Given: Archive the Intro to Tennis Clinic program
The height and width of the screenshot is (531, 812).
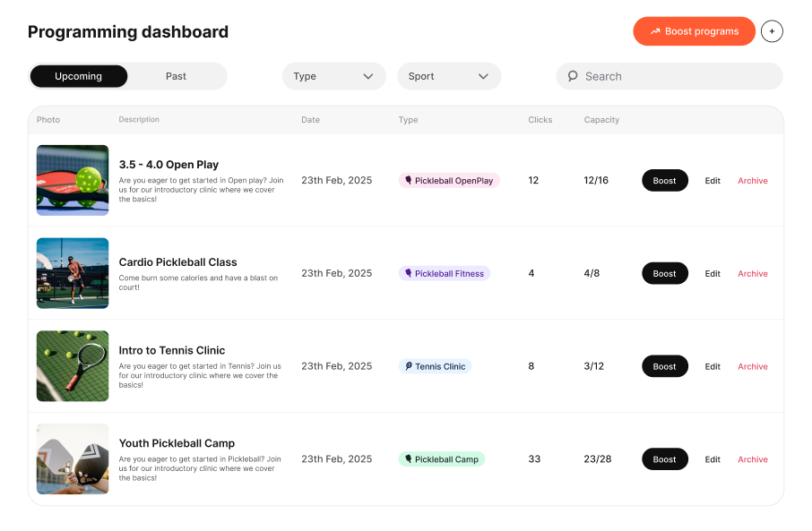Looking at the screenshot, I should click(x=752, y=366).
